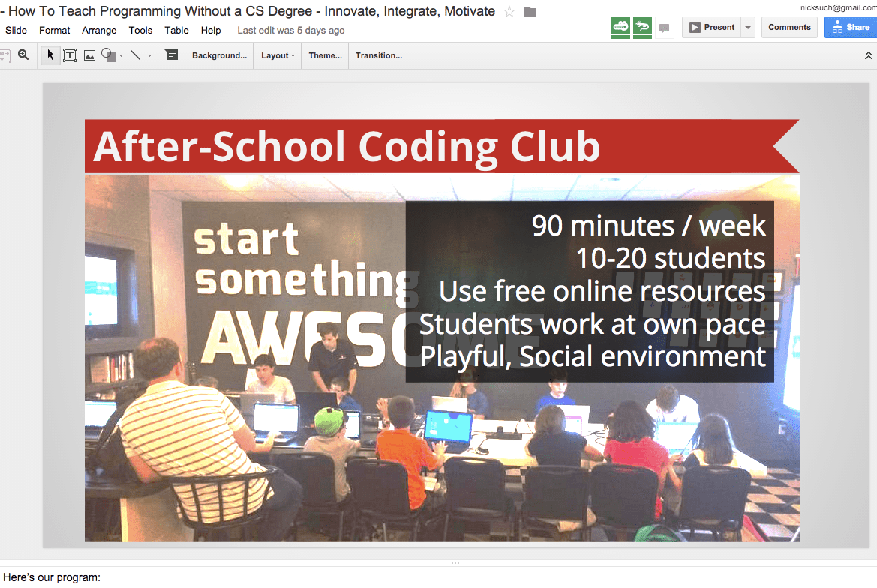Open the Line tool dropdown arrow
The image size is (877, 588).
(x=149, y=56)
